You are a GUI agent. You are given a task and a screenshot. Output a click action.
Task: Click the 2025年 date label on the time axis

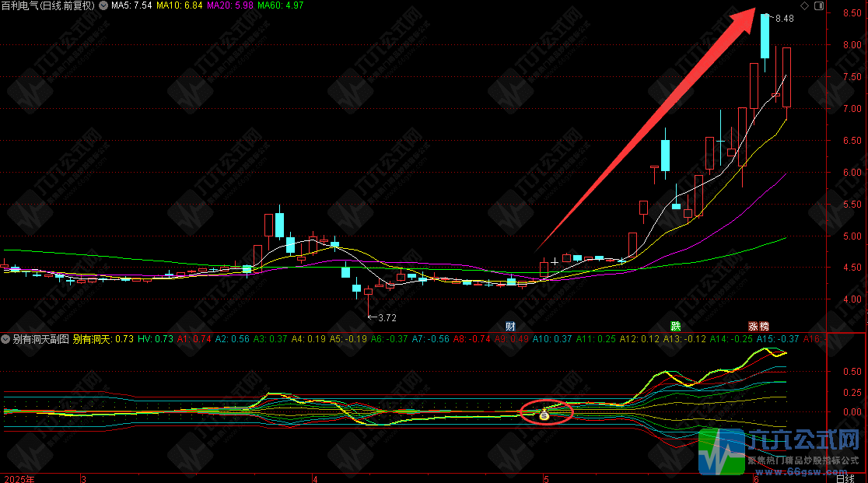click(x=19, y=478)
